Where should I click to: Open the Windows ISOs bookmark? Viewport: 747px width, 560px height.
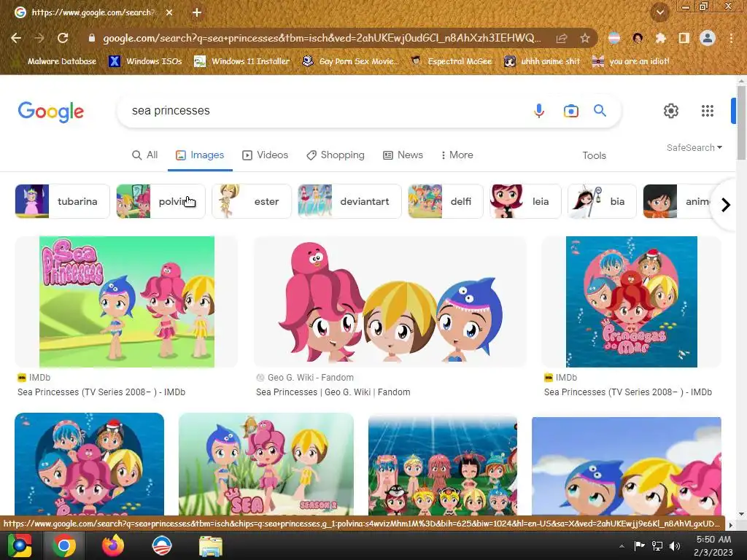point(146,61)
